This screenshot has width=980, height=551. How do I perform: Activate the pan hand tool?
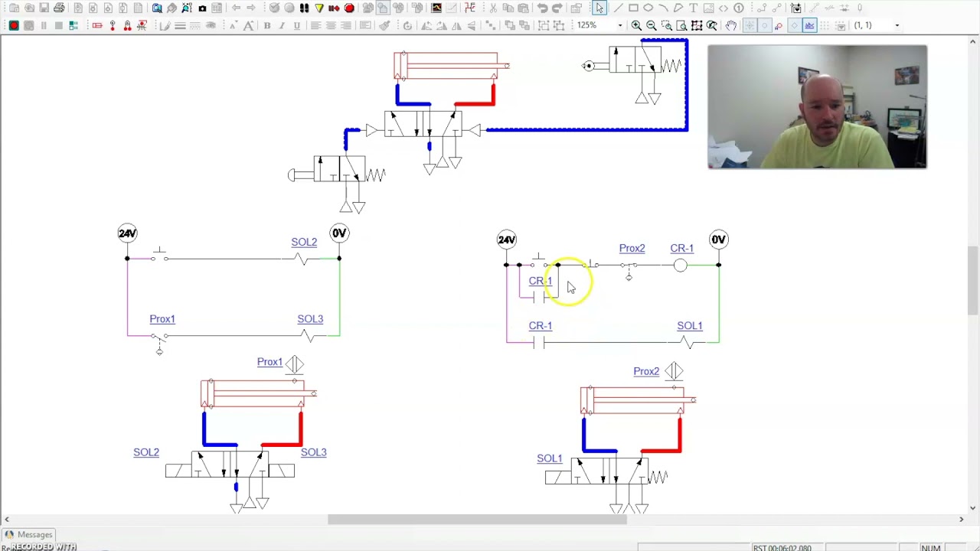coord(730,25)
